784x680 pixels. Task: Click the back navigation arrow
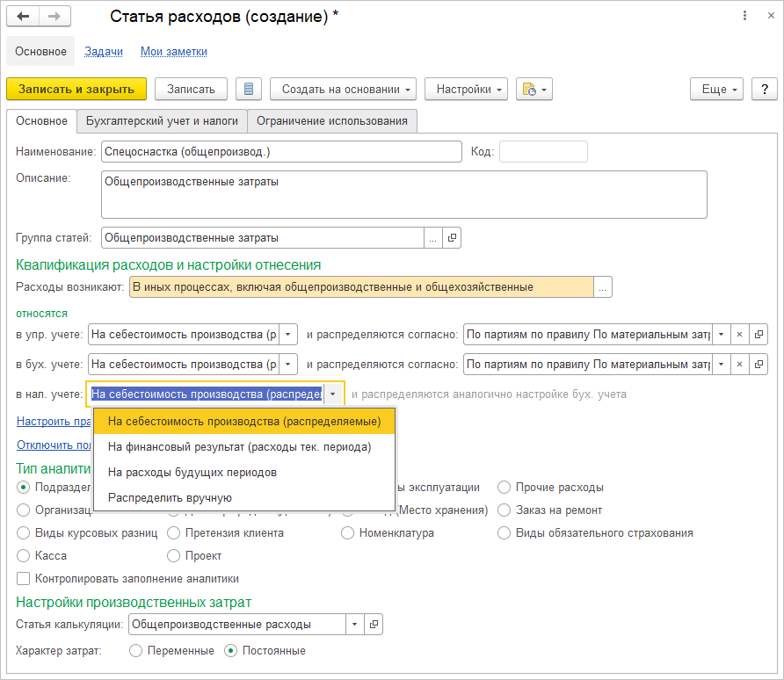(x=23, y=17)
